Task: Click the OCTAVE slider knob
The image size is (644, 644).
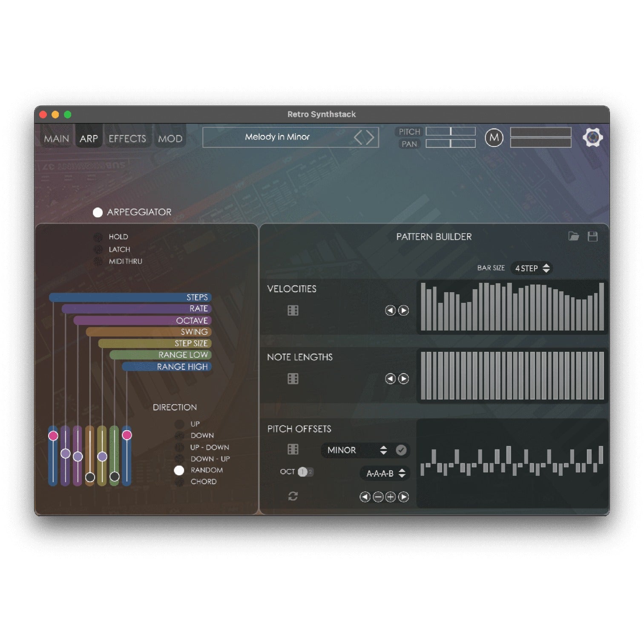Action: click(x=78, y=457)
